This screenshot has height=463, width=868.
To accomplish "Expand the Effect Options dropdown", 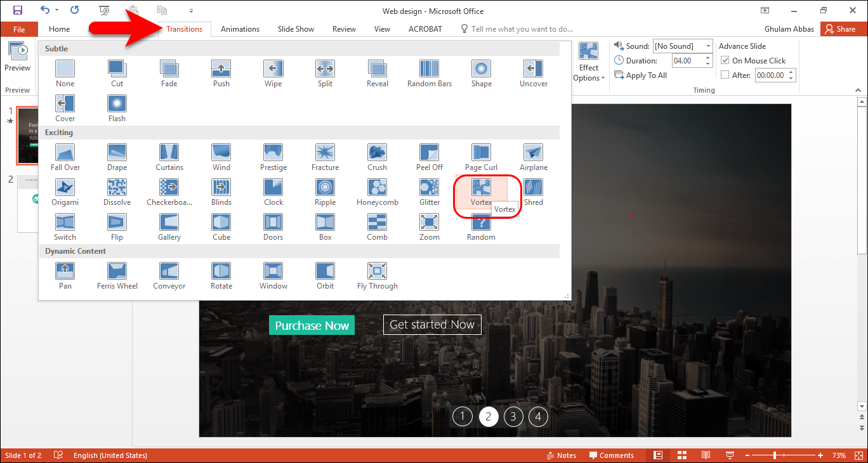I will [x=589, y=63].
